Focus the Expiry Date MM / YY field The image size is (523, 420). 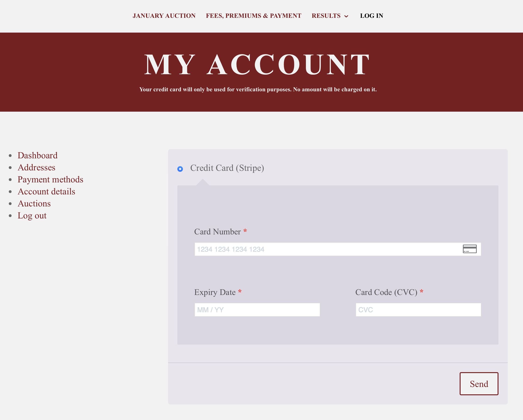pyautogui.click(x=257, y=310)
